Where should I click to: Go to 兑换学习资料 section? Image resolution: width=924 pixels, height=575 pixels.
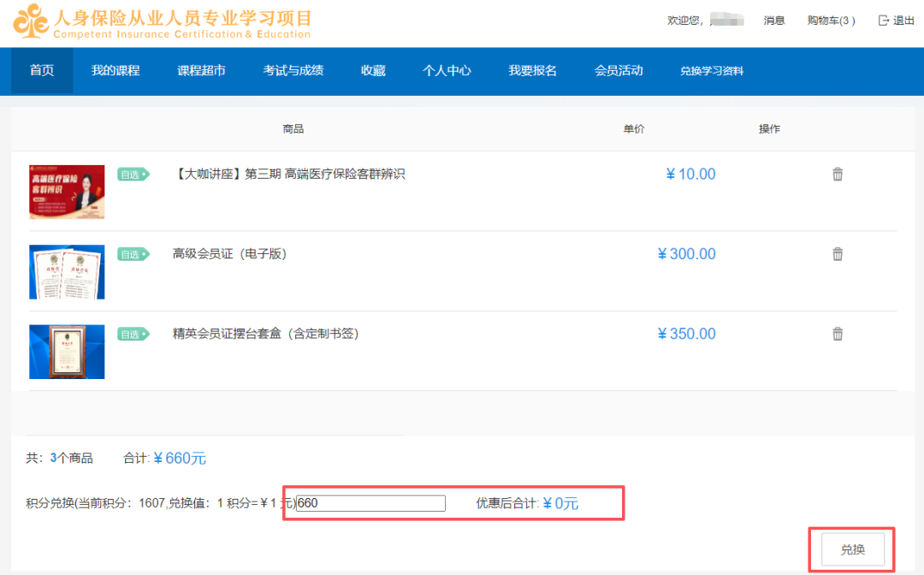(x=712, y=71)
